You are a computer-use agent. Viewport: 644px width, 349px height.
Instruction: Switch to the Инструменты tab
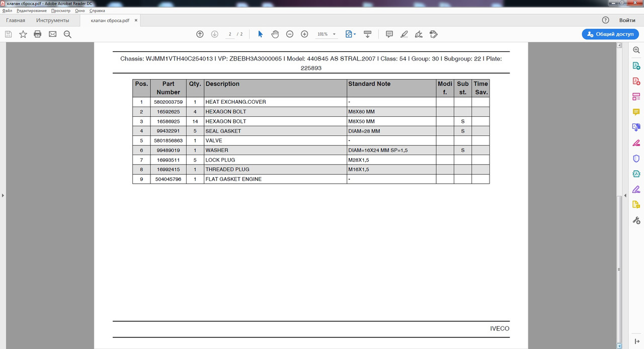click(53, 21)
